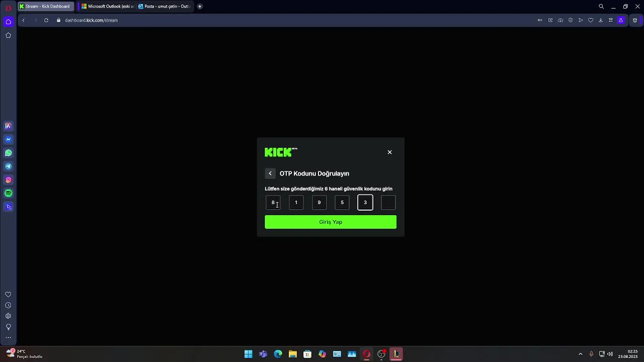This screenshot has width=644, height=362.
Task: Click the Opera icon in taskbar
Action: tap(367, 354)
